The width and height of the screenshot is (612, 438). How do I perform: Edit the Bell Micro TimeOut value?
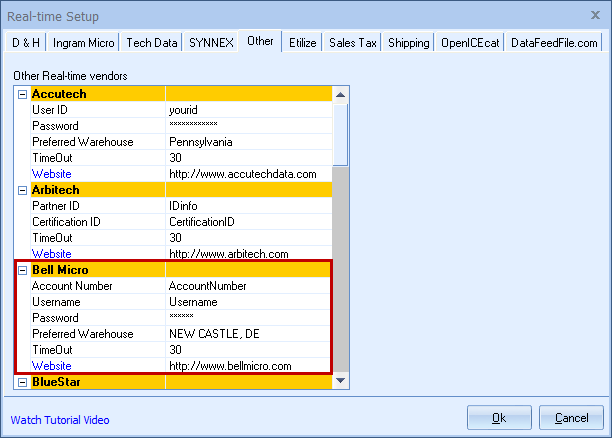coord(249,350)
